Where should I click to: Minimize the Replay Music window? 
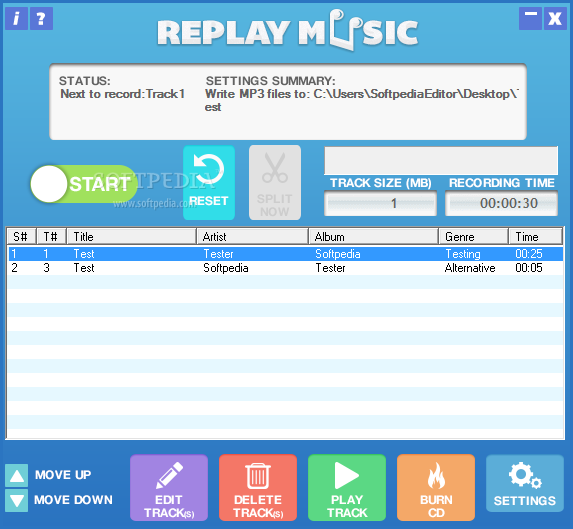pos(530,19)
